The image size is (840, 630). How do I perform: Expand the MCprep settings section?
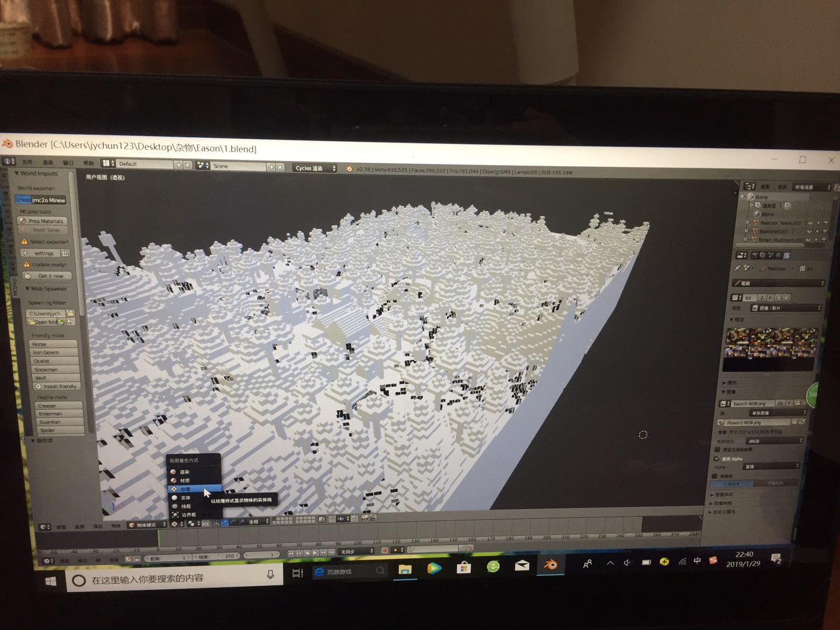click(x=40, y=253)
